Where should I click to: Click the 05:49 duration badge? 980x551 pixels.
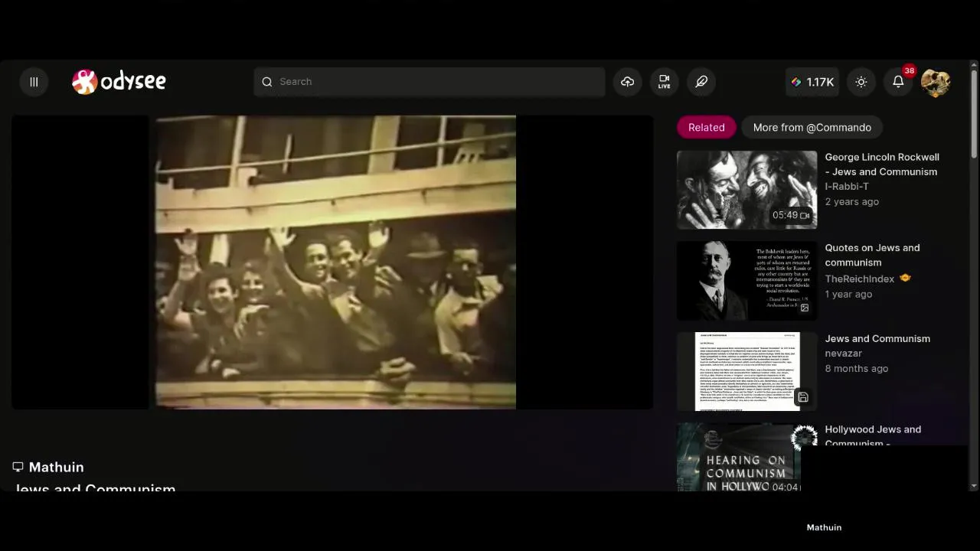pos(791,216)
